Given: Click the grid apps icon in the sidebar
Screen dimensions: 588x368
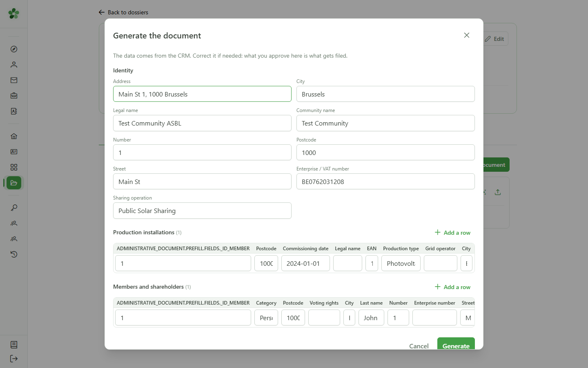Looking at the screenshot, I should click(x=14, y=167).
